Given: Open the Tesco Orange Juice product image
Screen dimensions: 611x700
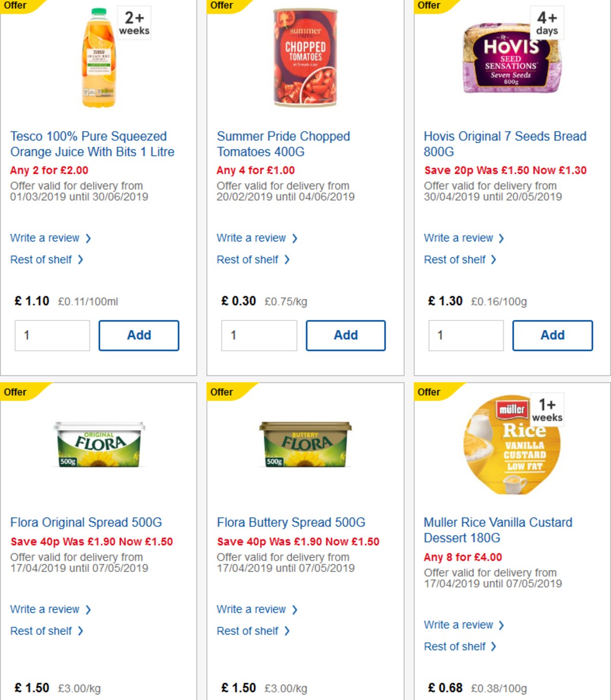Looking at the screenshot, I should (x=98, y=59).
